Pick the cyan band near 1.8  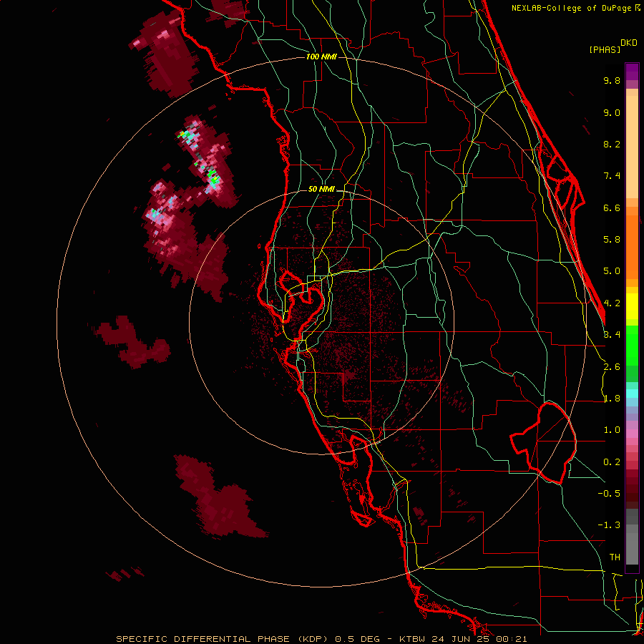click(632, 394)
